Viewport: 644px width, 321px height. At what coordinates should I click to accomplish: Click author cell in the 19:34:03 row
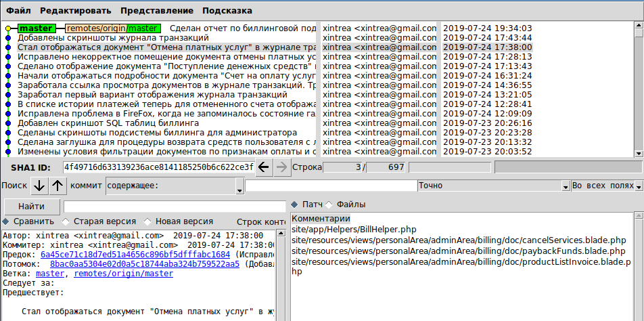tap(379, 28)
